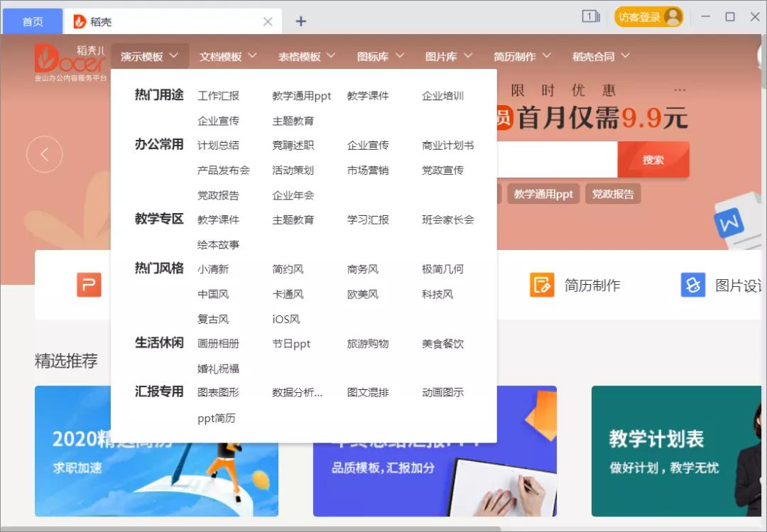Open the 图片库 menu item
Screen dimensions: 767x532
(x=442, y=55)
